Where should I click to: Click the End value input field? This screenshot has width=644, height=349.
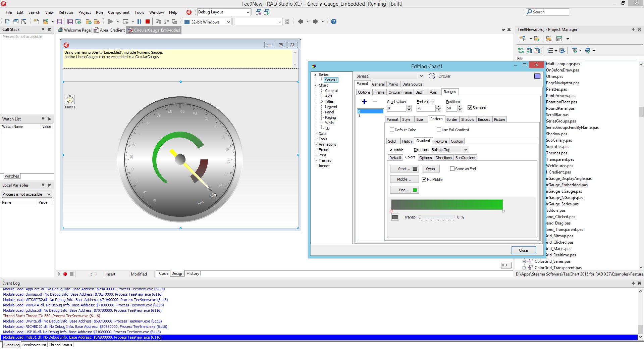point(426,108)
